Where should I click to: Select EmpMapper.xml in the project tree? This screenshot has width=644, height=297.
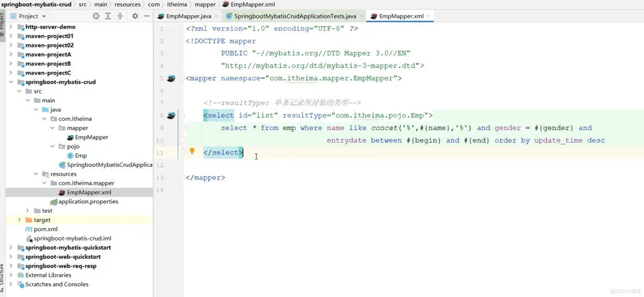[89, 192]
